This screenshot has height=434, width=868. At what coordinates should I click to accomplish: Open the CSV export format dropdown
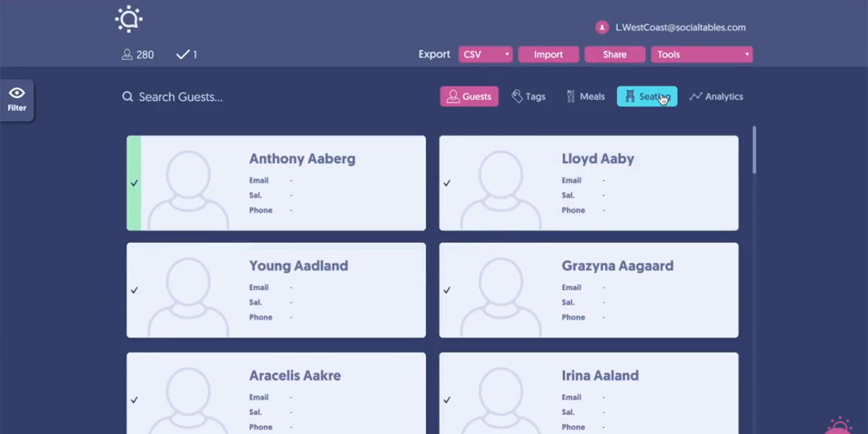point(485,54)
